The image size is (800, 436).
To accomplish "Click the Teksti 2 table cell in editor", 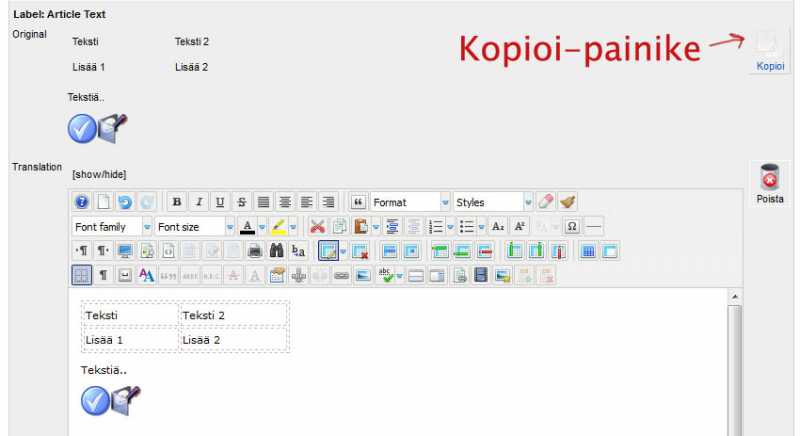I will click(x=234, y=316).
